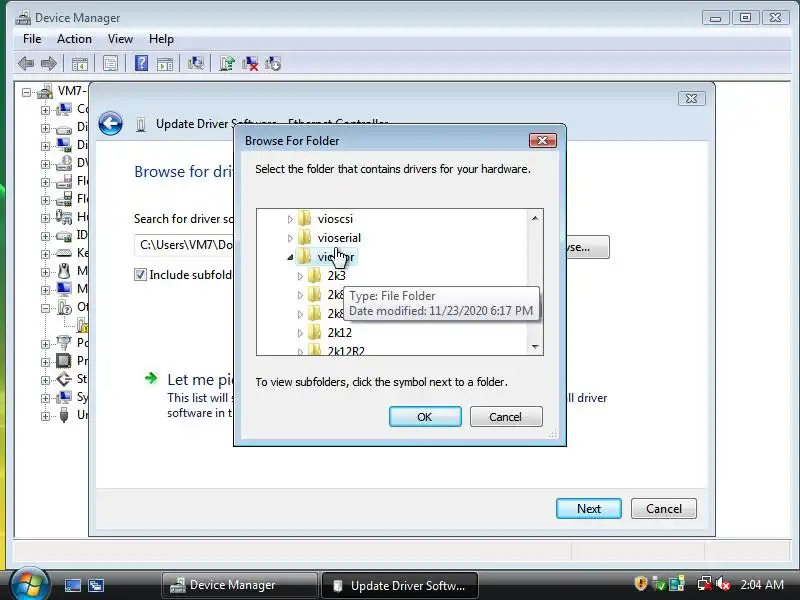Click the Properties toolbar icon in Device Manager
This screenshot has width=800, height=600.
pyautogui.click(x=110, y=64)
